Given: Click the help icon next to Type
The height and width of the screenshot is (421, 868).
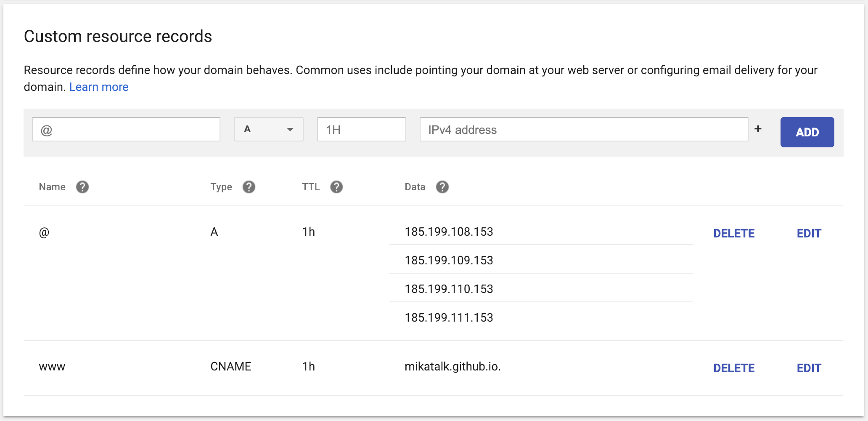Looking at the screenshot, I should (249, 187).
